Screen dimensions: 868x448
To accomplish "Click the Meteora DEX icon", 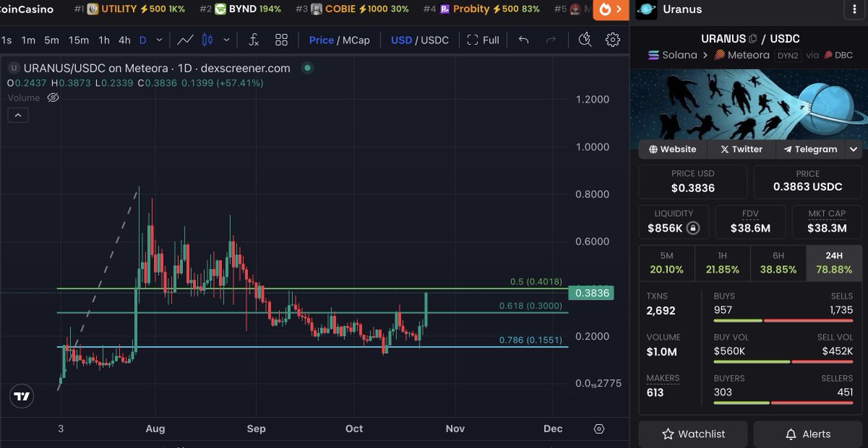I will (720, 55).
